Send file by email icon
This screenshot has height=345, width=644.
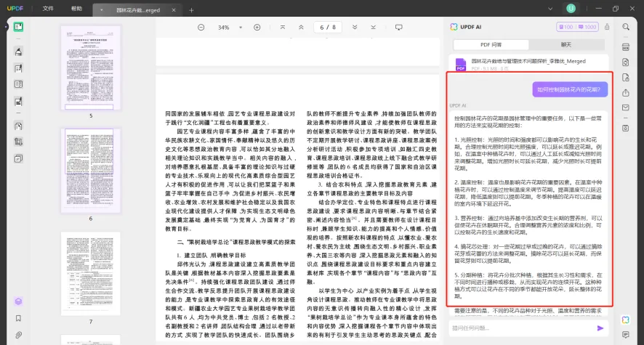pos(626,107)
